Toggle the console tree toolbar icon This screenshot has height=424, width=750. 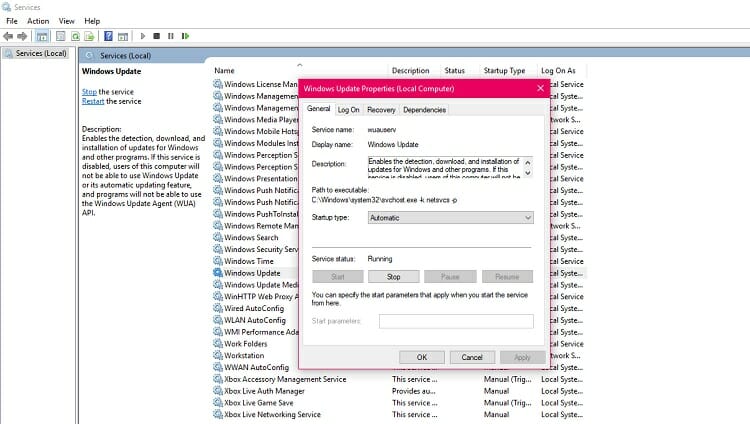coord(42,36)
